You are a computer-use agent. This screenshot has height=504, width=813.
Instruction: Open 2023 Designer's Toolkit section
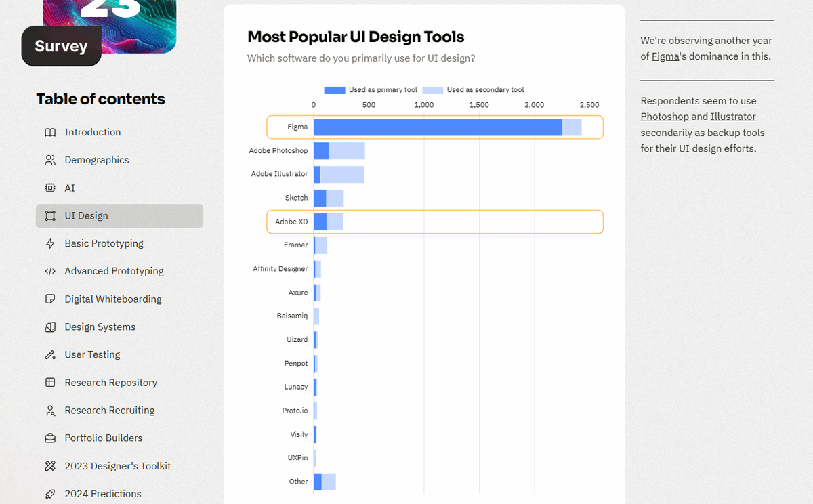pyautogui.click(x=119, y=466)
